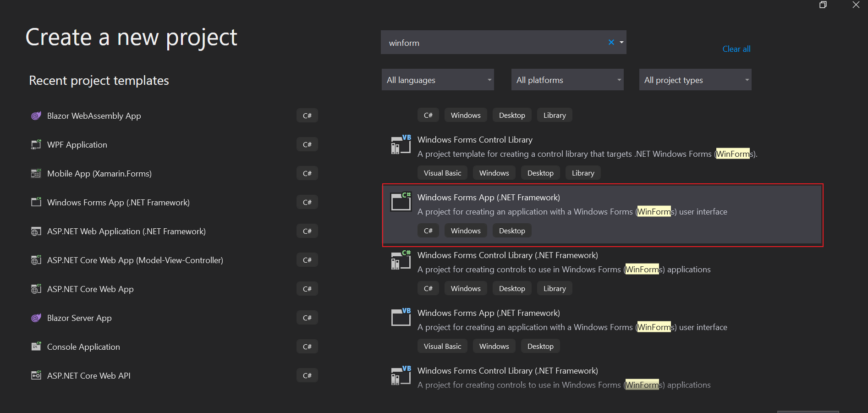
Task: Click the VB Windows Forms Control Library icon
Action: pos(401,145)
